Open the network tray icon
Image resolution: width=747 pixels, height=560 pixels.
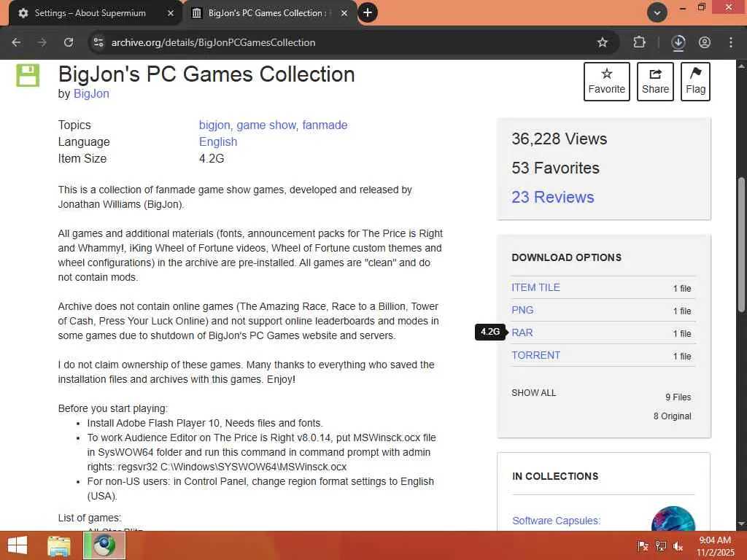[x=661, y=545]
